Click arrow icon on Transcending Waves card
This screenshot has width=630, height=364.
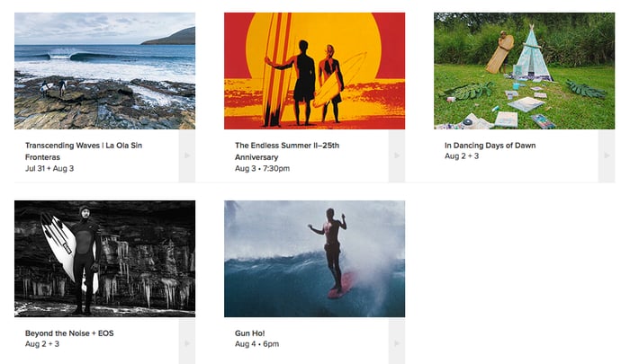187,155
